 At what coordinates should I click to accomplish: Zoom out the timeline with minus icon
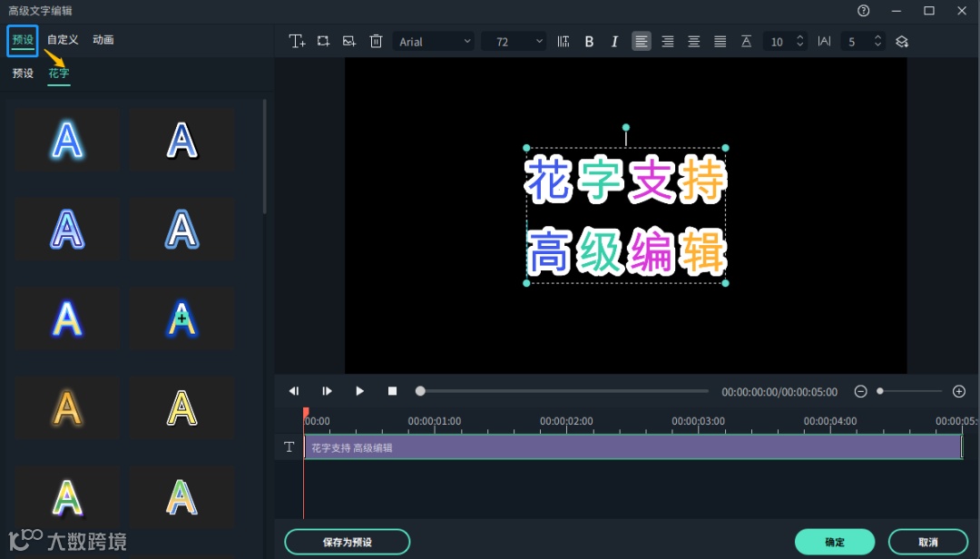860,391
